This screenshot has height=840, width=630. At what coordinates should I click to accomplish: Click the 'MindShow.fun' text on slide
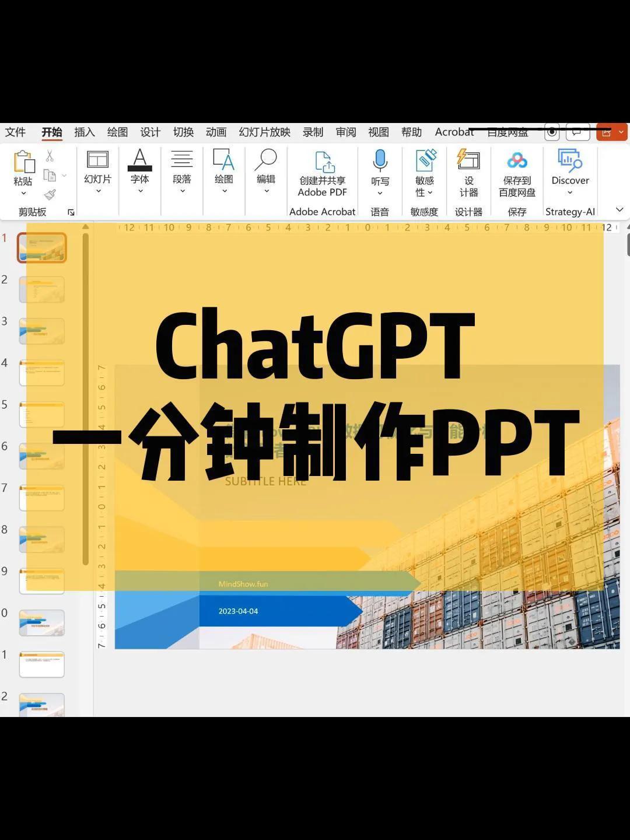tap(243, 584)
